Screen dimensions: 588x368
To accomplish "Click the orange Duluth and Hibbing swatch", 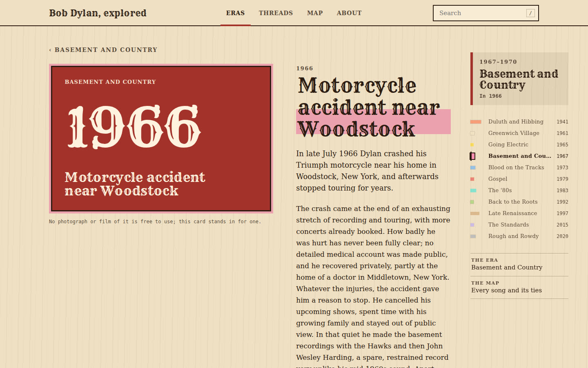I will click(476, 122).
